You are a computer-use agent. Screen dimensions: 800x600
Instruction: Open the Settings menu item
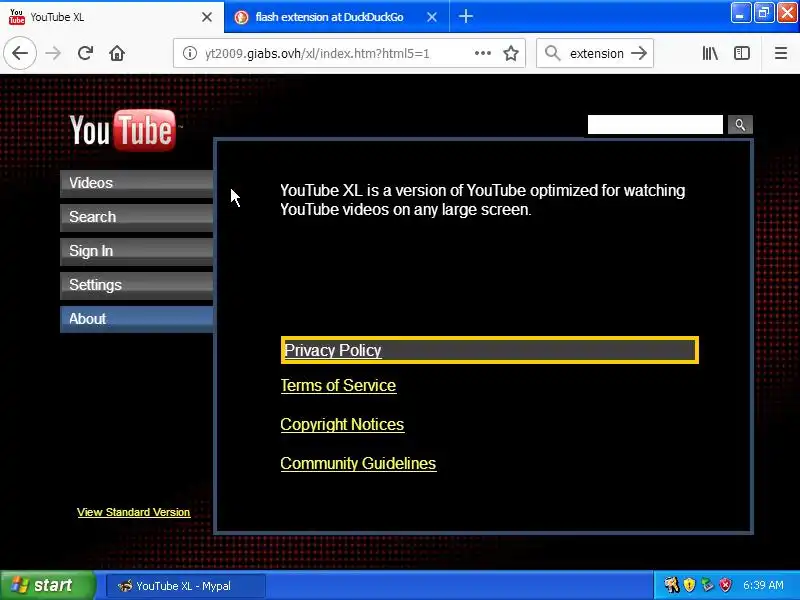coord(137,285)
